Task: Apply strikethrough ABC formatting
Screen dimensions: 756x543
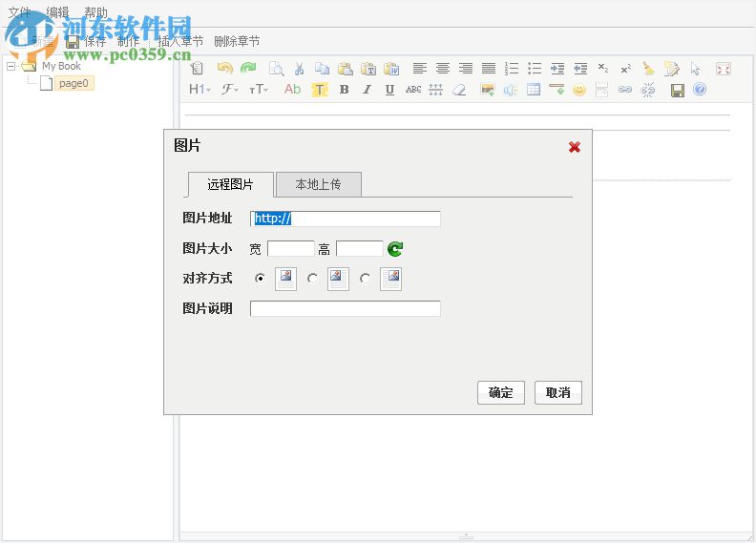Action: point(413,90)
